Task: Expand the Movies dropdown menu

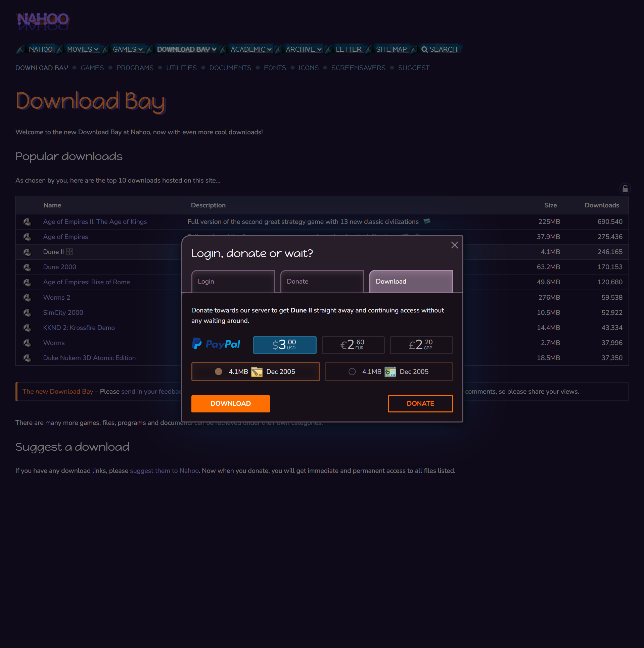Action: pos(83,49)
